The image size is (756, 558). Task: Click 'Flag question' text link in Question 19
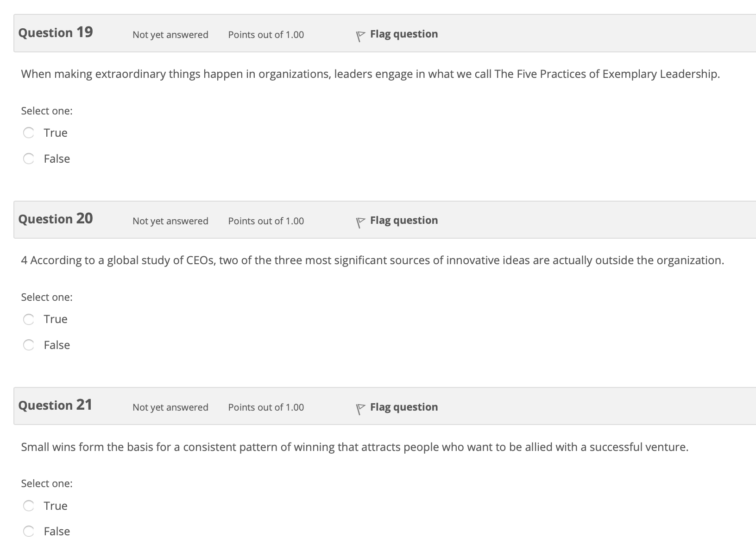[x=404, y=34]
